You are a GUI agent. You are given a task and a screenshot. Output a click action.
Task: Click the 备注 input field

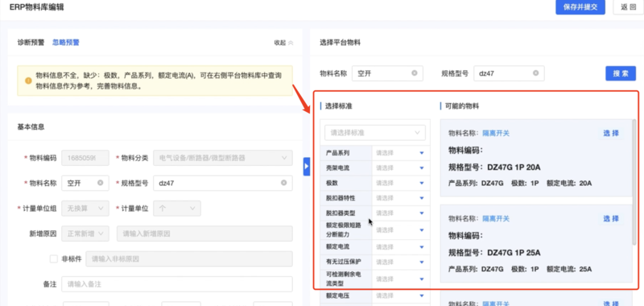point(177,283)
